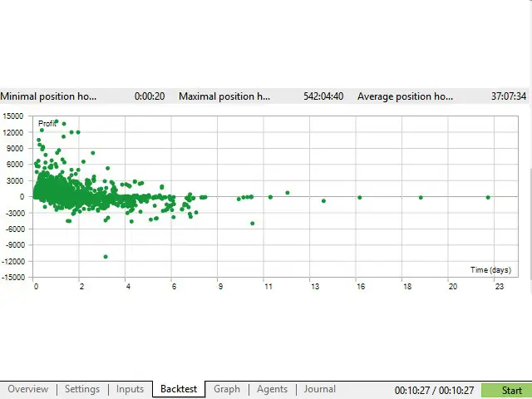Viewport: 532px width, 399px height.
Task: Select the Maximal position holding time label
Action: [x=224, y=96]
